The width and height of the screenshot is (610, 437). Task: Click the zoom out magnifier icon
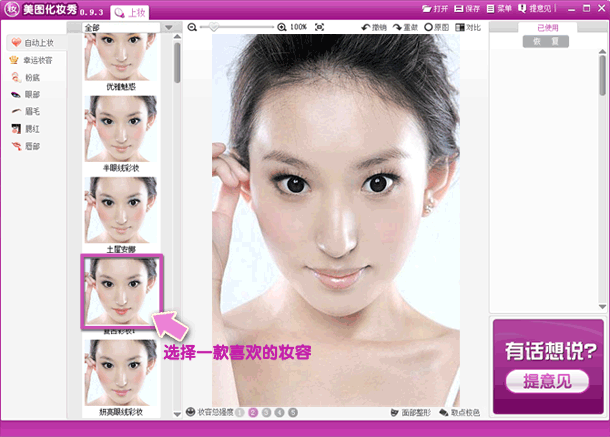192,27
